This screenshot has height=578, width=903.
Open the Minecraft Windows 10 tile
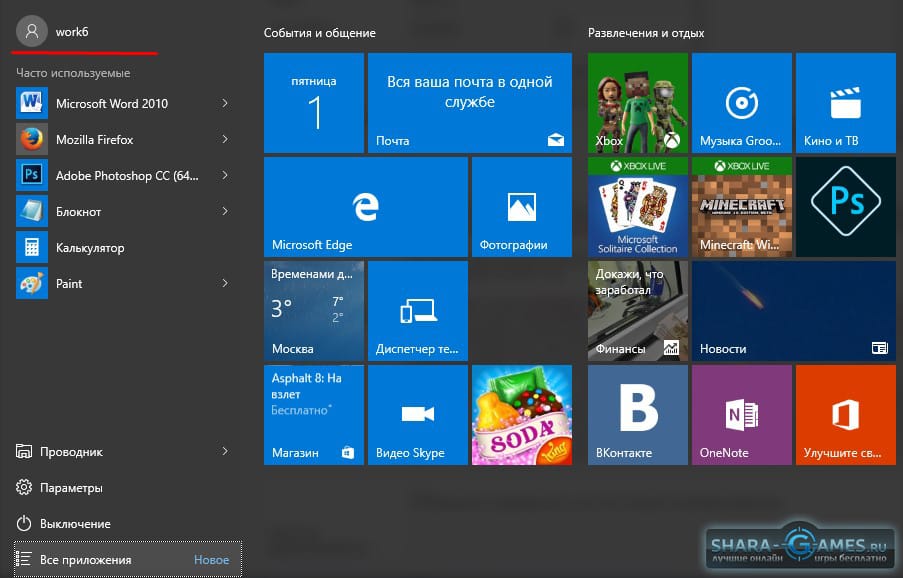[x=742, y=207]
